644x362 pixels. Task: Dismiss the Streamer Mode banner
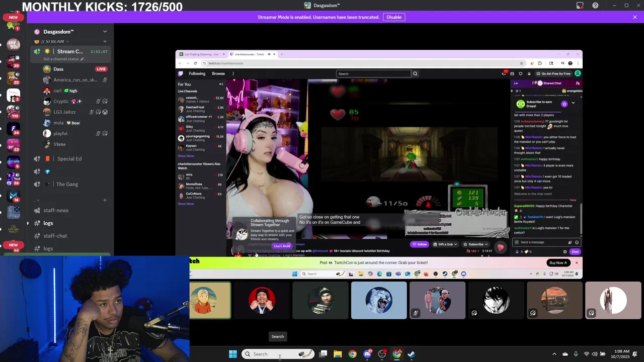tap(635, 17)
